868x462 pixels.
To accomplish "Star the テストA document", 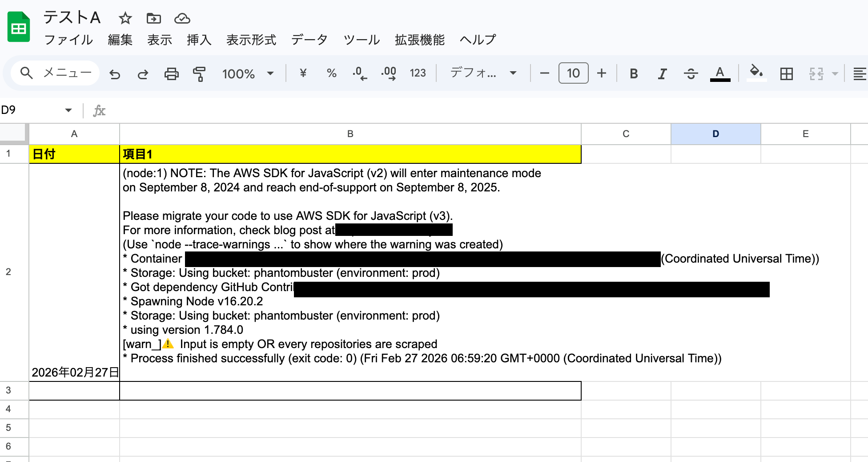I will (x=125, y=18).
